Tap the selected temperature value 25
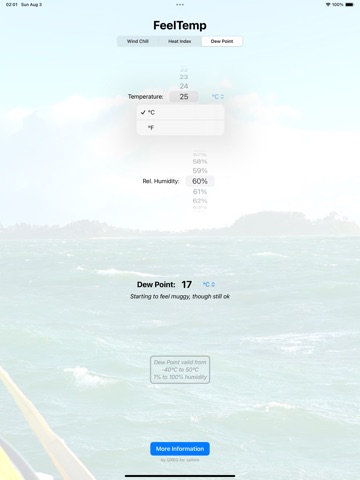This screenshot has width=360, height=480. click(184, 97)
